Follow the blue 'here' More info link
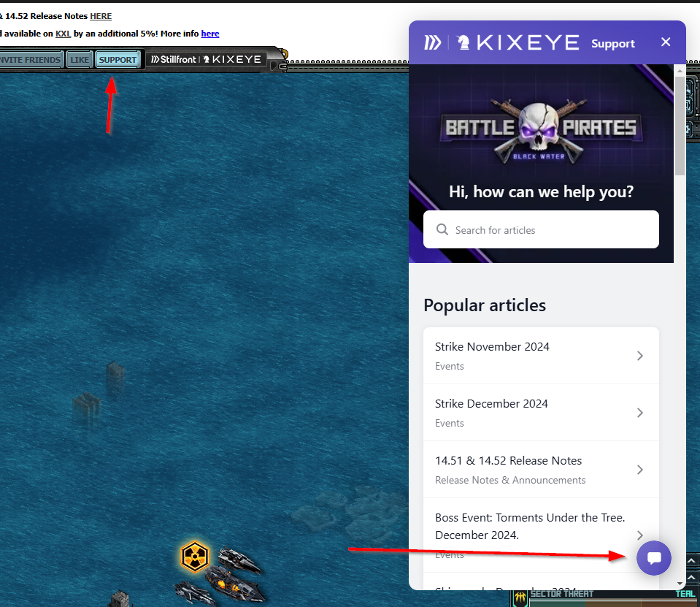 click(209, 34)
